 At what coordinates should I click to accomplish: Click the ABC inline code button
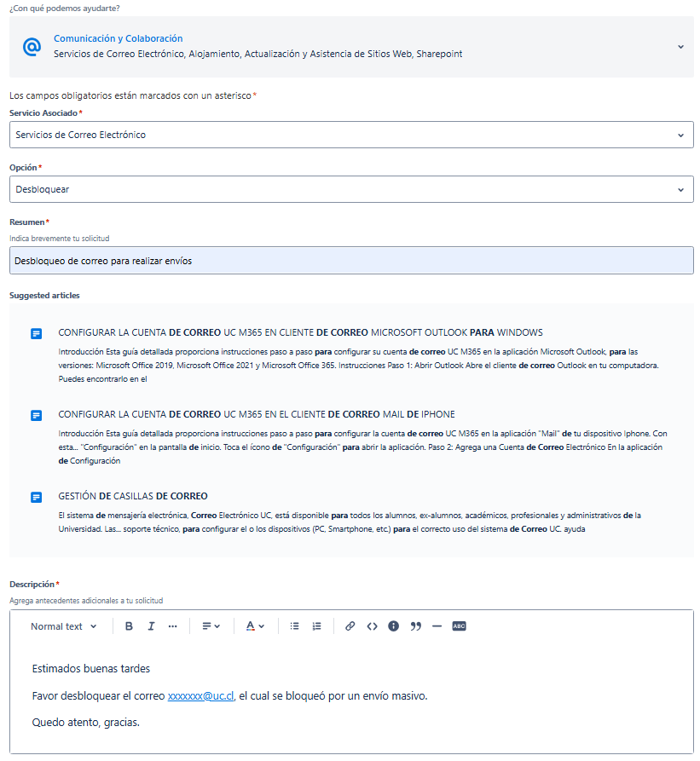coord(460,626)
